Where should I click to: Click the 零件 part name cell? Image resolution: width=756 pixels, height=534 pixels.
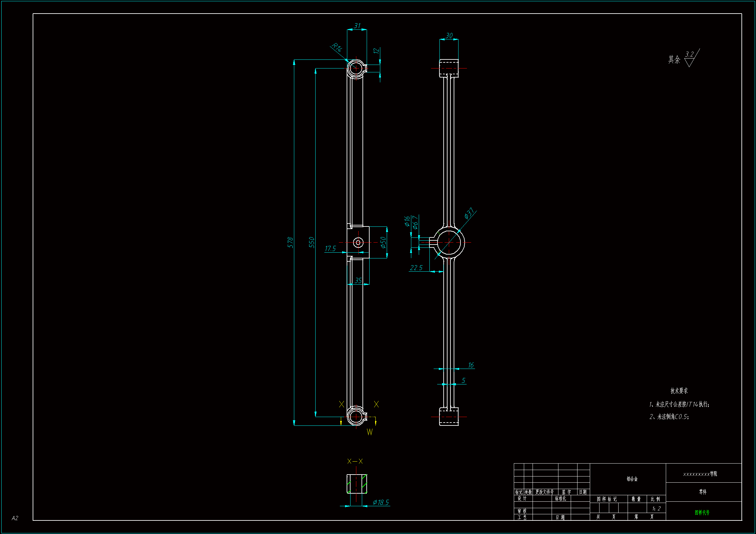(x=703, y=492)
